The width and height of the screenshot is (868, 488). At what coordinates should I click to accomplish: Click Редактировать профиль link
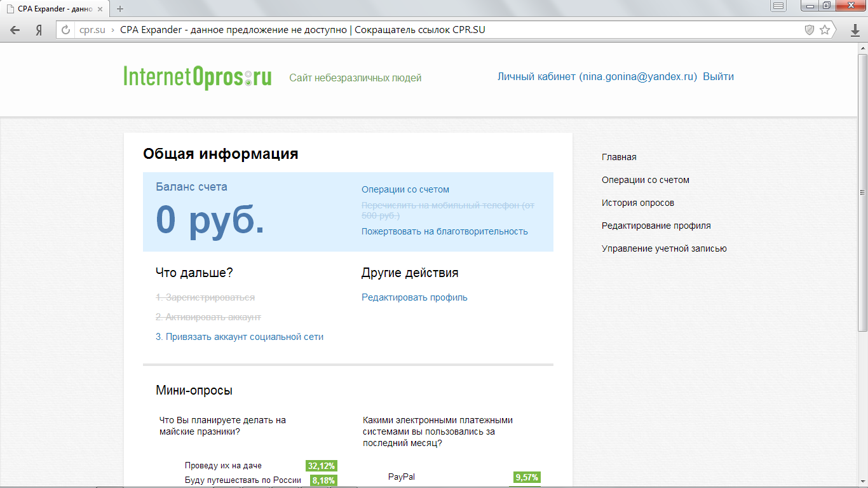click(x=414, y=297)
